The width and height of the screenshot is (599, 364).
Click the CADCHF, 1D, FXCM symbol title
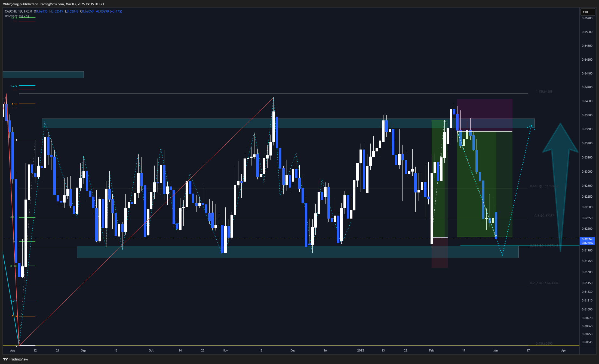tap(18, 11)
